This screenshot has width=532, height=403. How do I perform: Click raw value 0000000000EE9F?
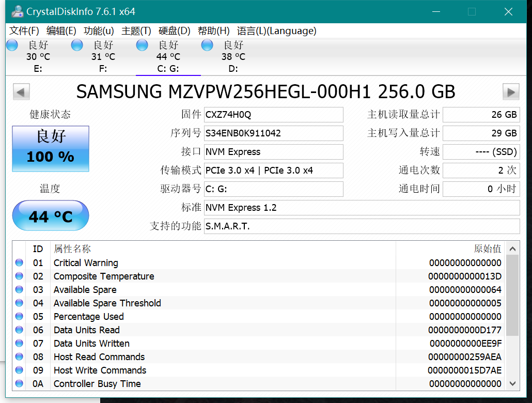pyautogui.click(x=465, y=344)
